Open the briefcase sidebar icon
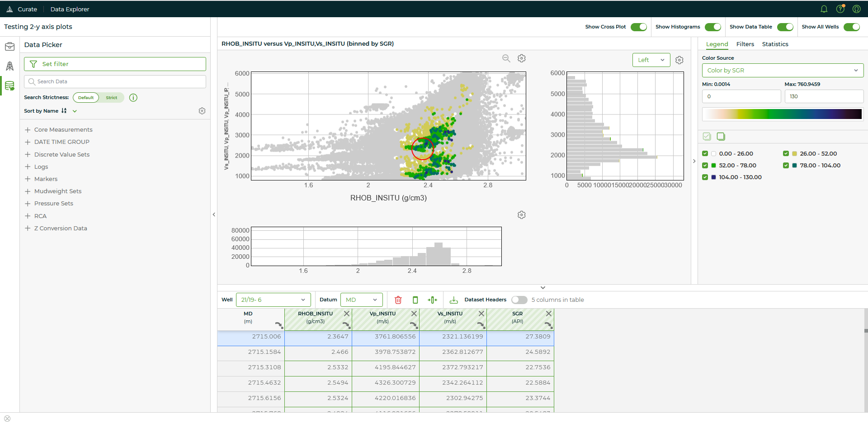Screen dimensions: 868x424 click(9, 47)
